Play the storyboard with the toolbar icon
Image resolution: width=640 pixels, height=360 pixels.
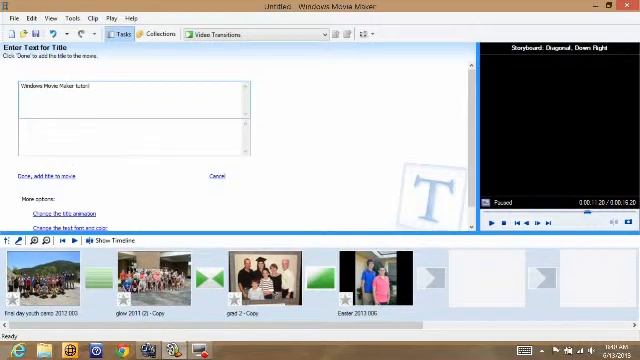[74, 241]
